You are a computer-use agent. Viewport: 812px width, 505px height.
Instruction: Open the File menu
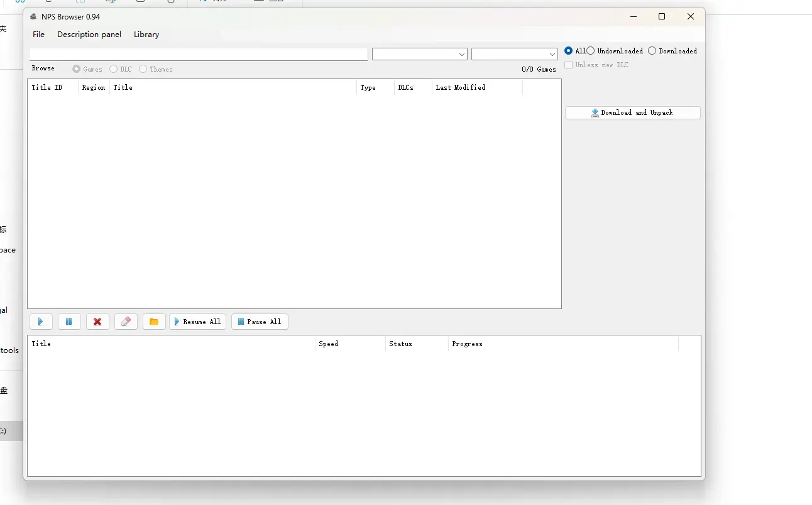(x=39, y=35)
